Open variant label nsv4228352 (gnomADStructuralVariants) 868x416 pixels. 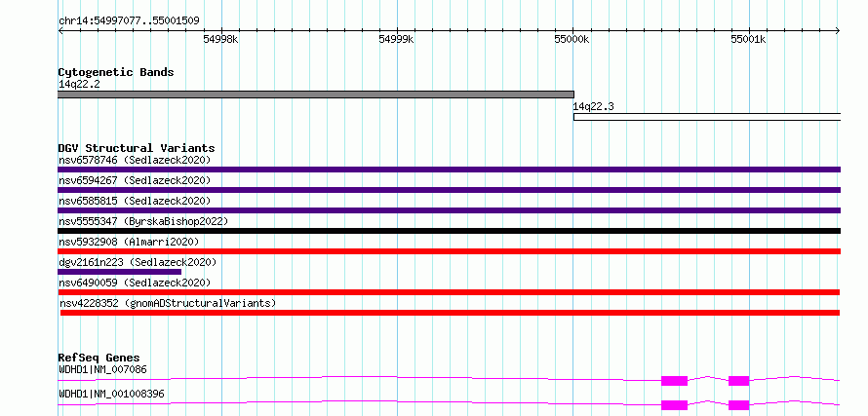pos(168,303)
